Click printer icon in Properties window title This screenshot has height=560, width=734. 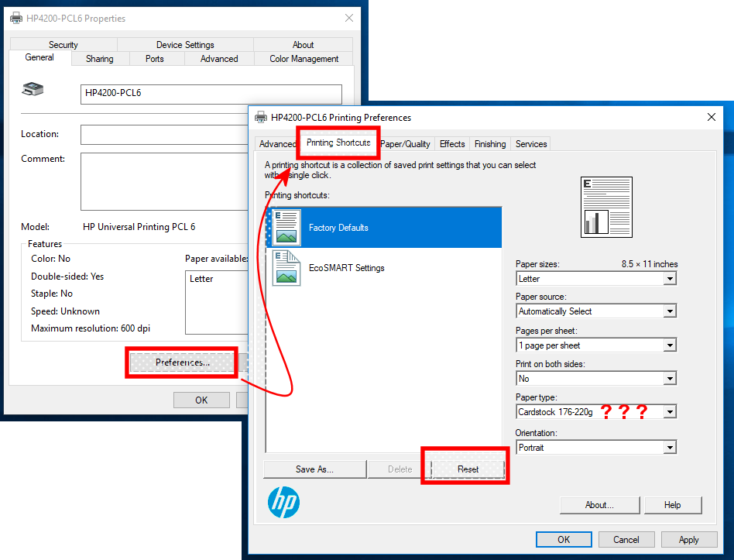[16, 19]
